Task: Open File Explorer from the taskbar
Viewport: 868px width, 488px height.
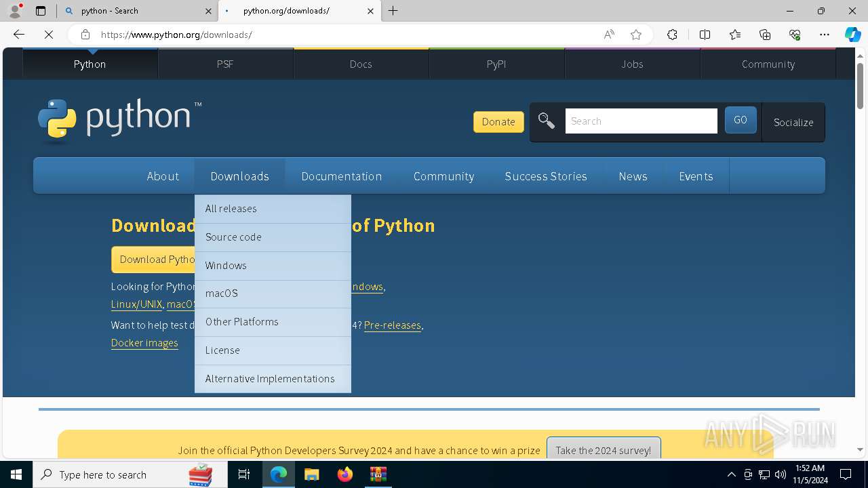Action: pos(311,474)
